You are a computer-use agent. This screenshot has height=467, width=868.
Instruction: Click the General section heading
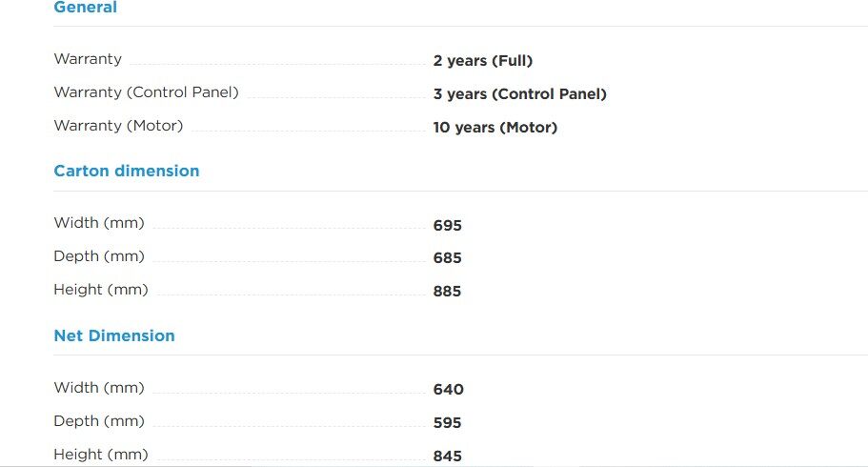pos(86,8)
